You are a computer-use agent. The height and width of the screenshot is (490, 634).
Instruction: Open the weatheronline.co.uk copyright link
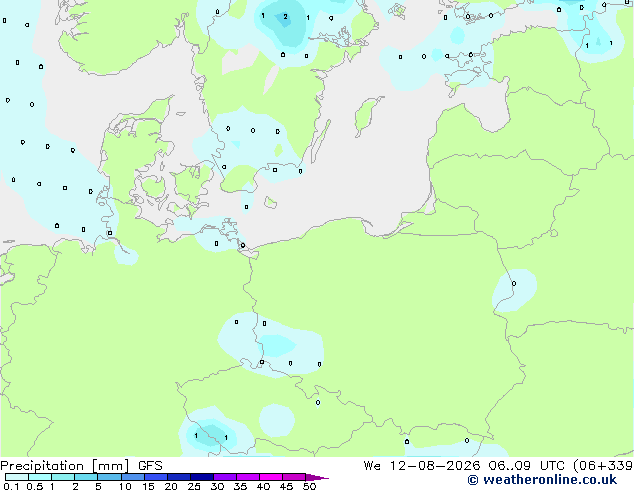(x=542, y=480)
